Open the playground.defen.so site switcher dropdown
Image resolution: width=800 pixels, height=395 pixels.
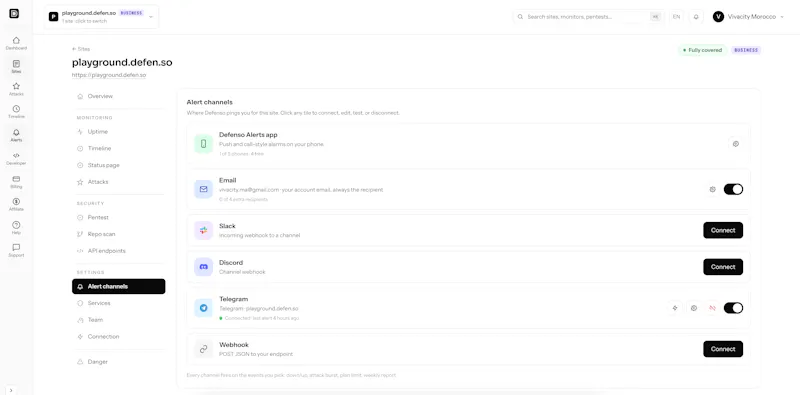[x=102, y=17]
